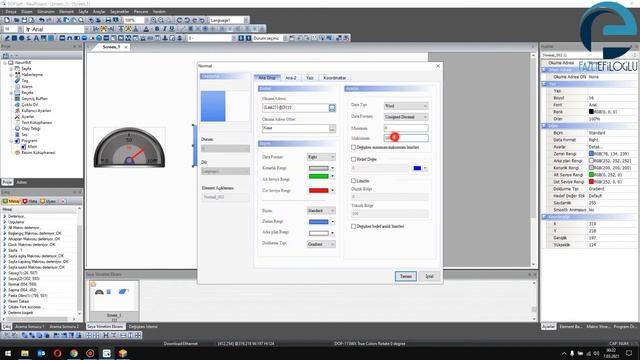Open the Seçenekler menu
The image size is (640, 360).
tap(120, 11)
